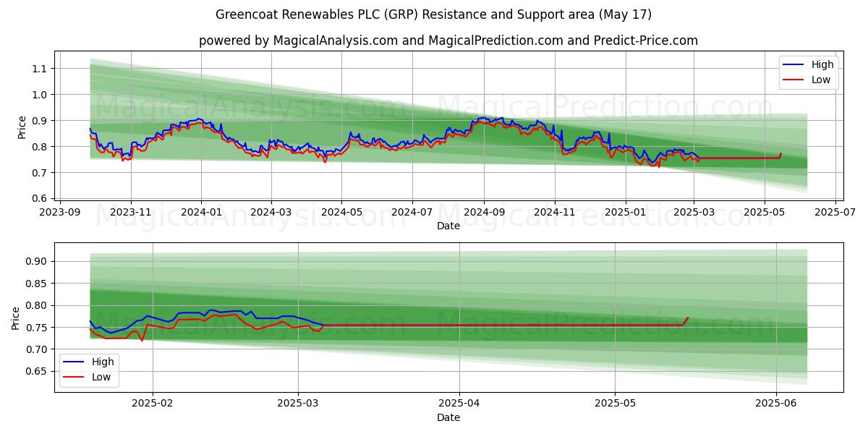Click the '2025-01' x-axis tick on the top chart
This screenshot has width=868, height=434.
pos(626,213)
